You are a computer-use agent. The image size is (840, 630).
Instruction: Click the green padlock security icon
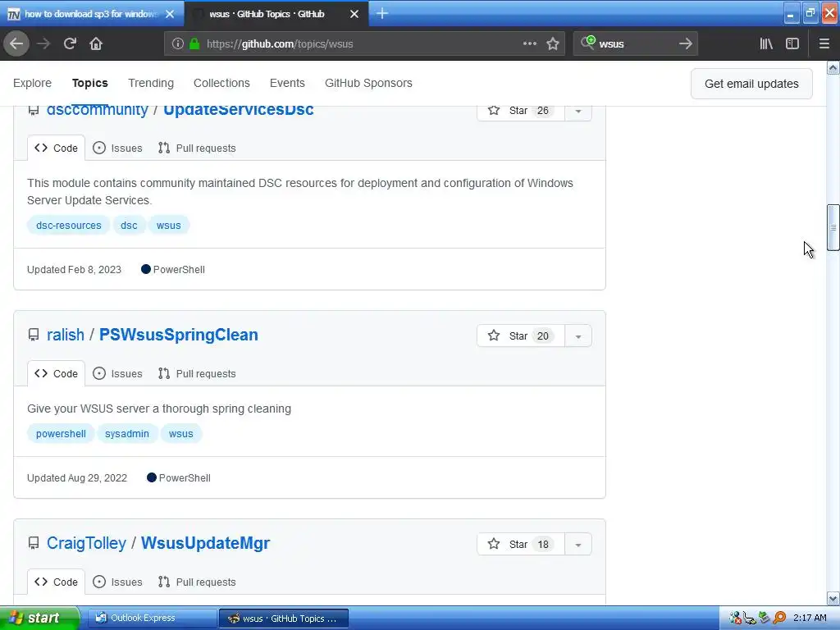pyautogui.click(x=194, y=43)
